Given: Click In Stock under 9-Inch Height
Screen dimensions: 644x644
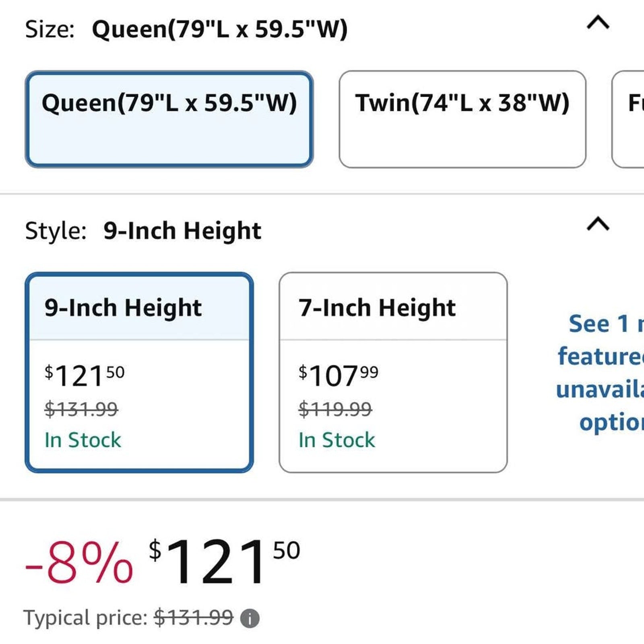Looking at the screenshot, I should (x=83, y=440).
